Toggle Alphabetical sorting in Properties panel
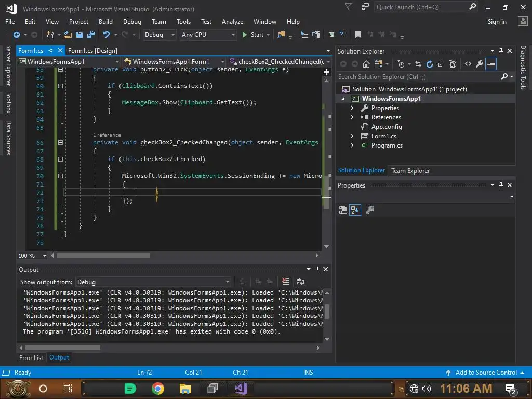532x399 pixels. pyautogui.click(x=355, y=210)
